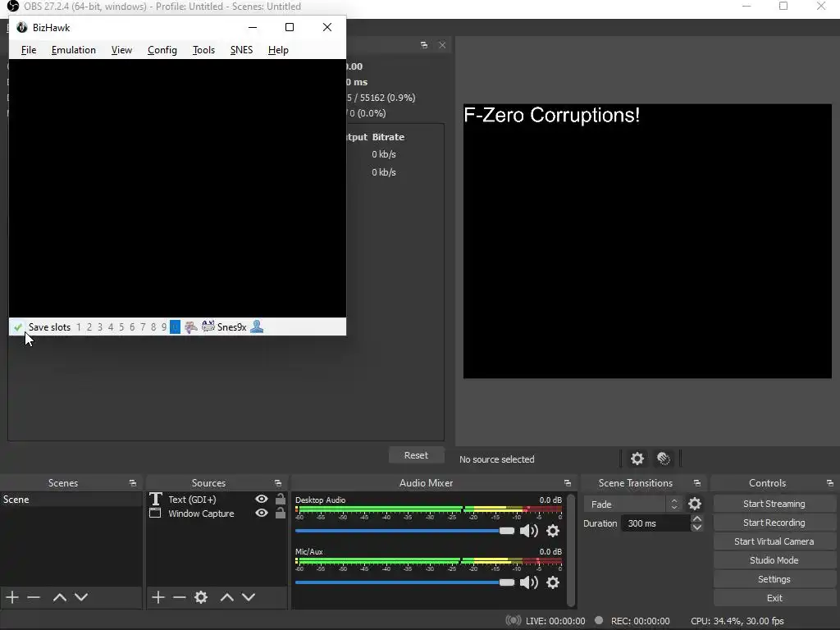Screen dimensions: 840x630
Task: Open the View menu in BizHawk
Action: click(x=121, y=50)
